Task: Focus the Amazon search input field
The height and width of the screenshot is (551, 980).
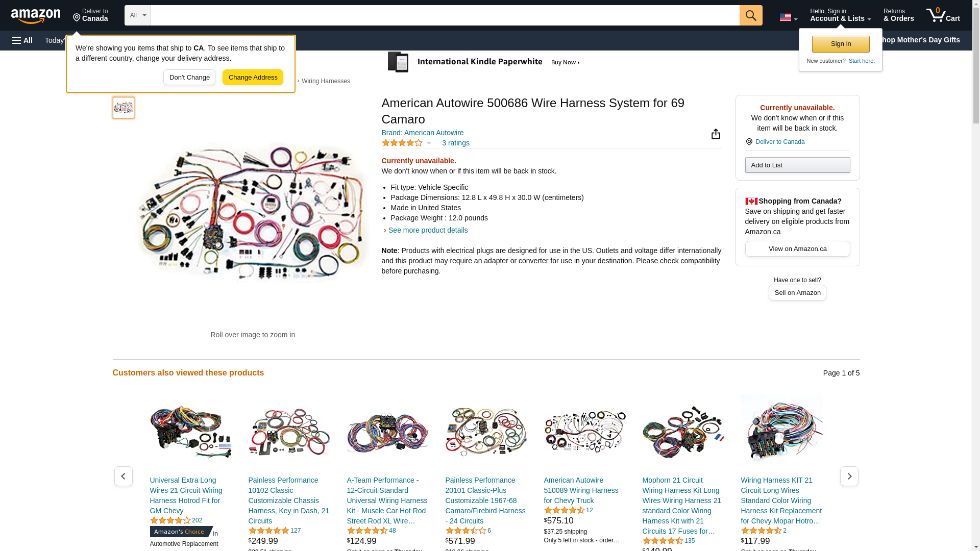Action: click(x=445, y=15)
